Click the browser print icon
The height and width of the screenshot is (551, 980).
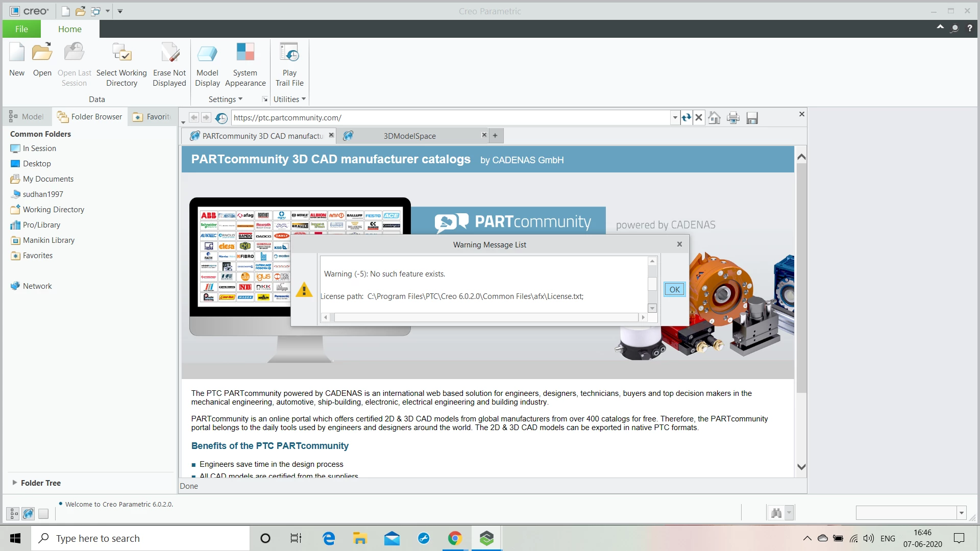click(x=733, y=118)
